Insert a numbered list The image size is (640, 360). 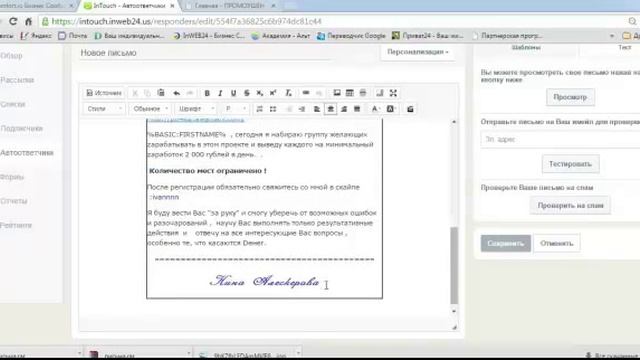pos(259,109)
